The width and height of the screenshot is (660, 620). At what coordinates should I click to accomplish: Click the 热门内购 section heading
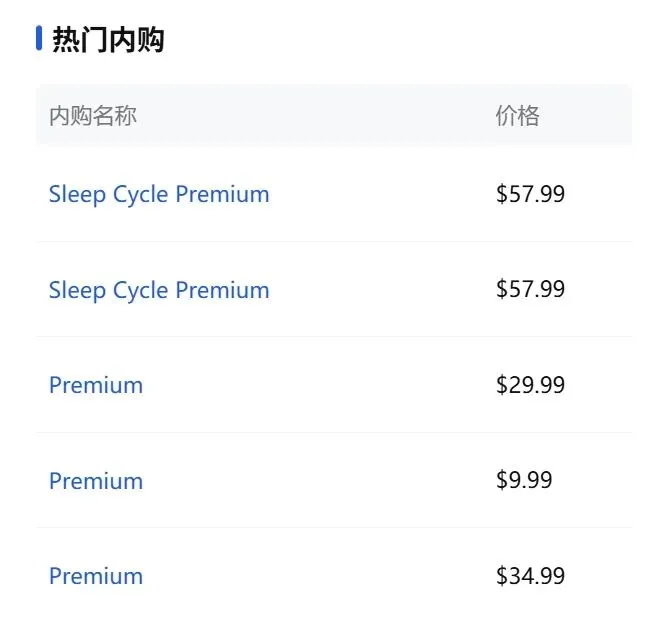108,40
